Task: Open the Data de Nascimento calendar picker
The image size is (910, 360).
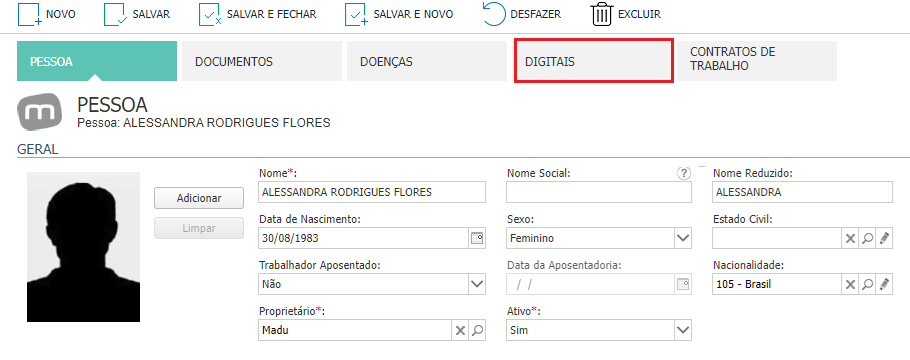Action: tap(476, 238)
